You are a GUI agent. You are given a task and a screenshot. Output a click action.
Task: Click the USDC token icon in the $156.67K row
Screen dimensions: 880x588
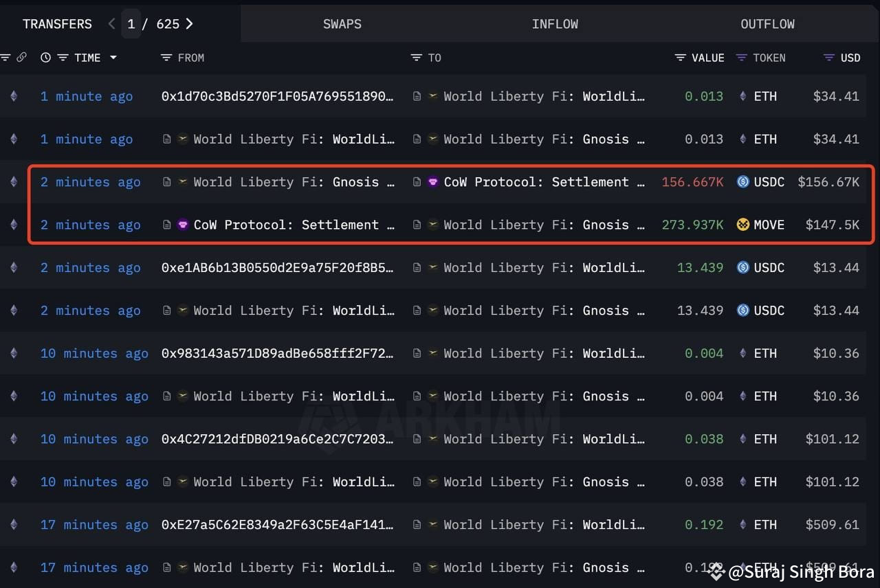[742, 182]
